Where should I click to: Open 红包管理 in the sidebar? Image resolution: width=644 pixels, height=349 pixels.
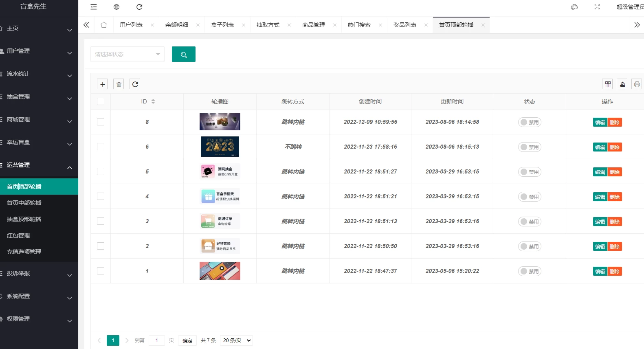pos(18,235)
